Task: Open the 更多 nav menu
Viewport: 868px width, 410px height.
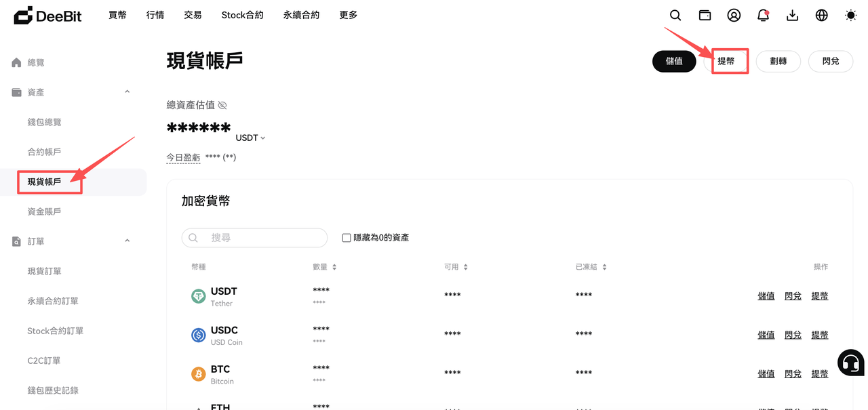Action: pyautogui.click(x=349, y=15)
